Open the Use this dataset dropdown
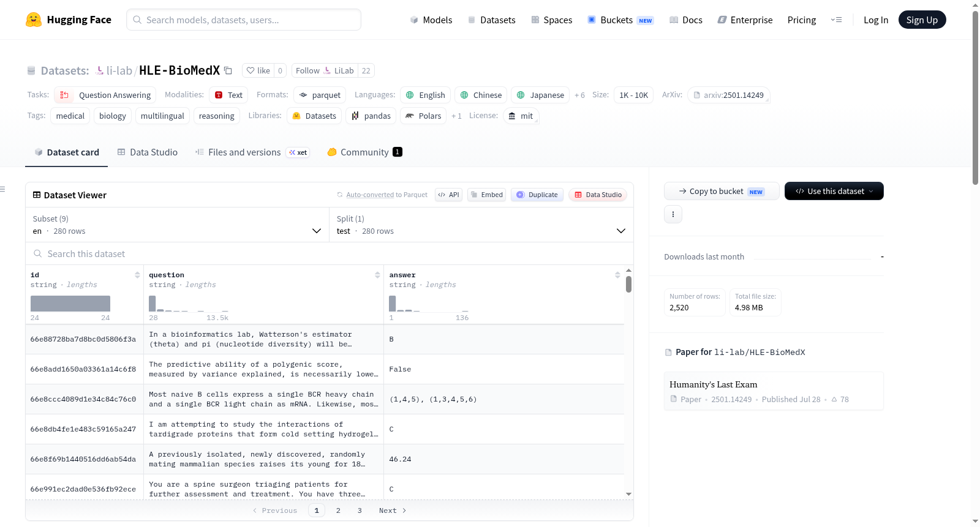980x527 pixels. pos(834,191)
